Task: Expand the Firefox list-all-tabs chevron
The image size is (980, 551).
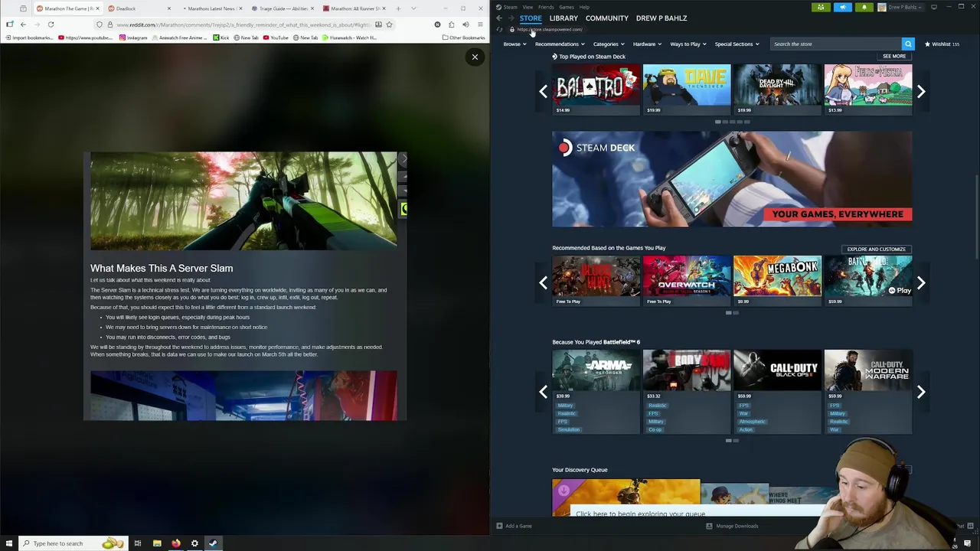Action: coord(413,8)
